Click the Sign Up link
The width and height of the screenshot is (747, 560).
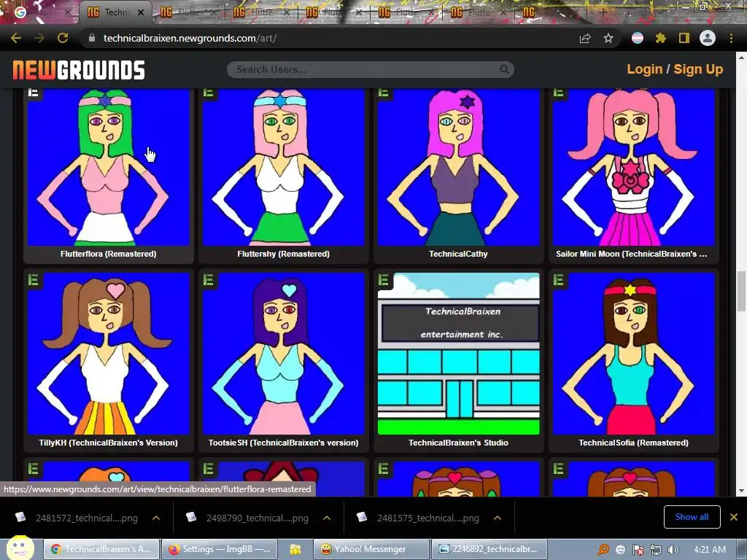pyautogui.click(x=698, y=69)
